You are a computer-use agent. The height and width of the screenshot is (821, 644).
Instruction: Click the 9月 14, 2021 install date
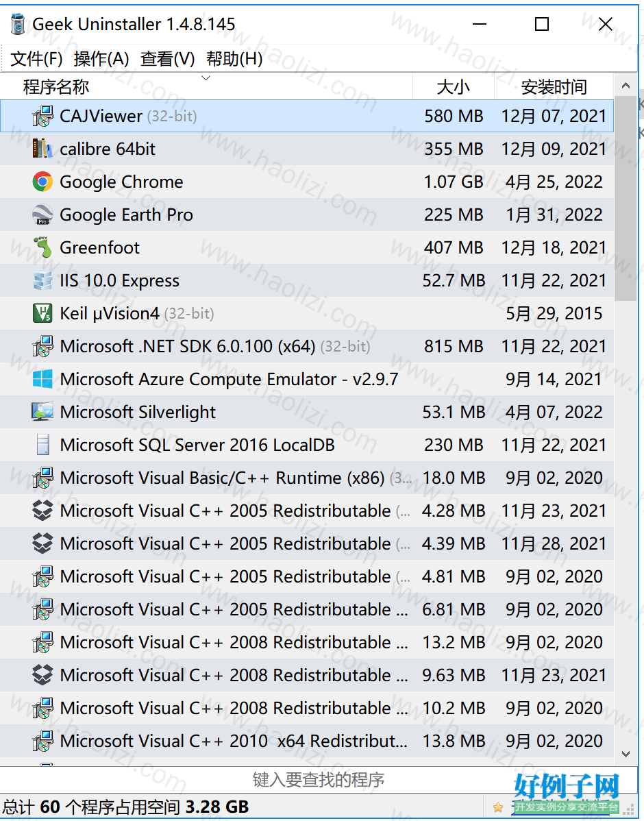(554, 380)
